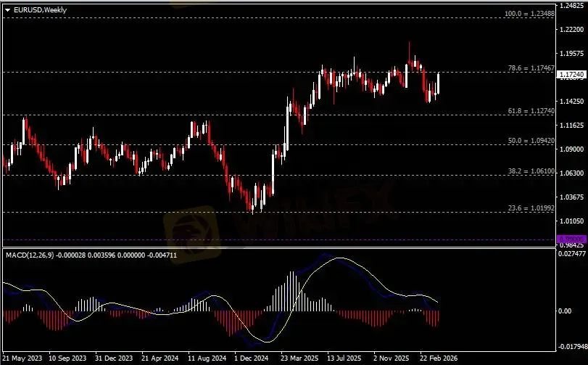
Task: Click the current price tag 1.17240
Action: coord(569,75)
